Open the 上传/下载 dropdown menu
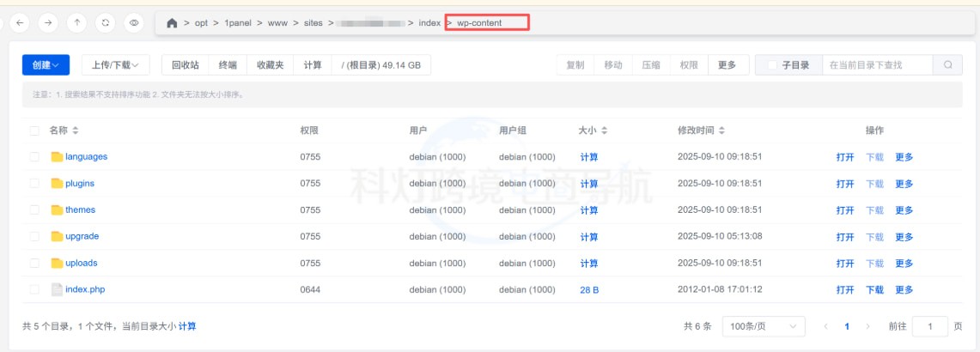Viewport: 980px width, 352px height. (115, 65)
